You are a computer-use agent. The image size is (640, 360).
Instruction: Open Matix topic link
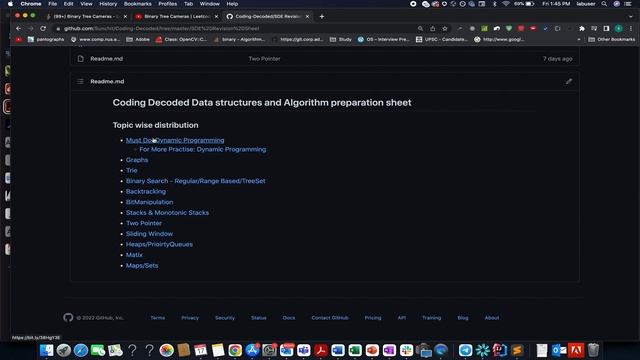click(x=134, y=255)
